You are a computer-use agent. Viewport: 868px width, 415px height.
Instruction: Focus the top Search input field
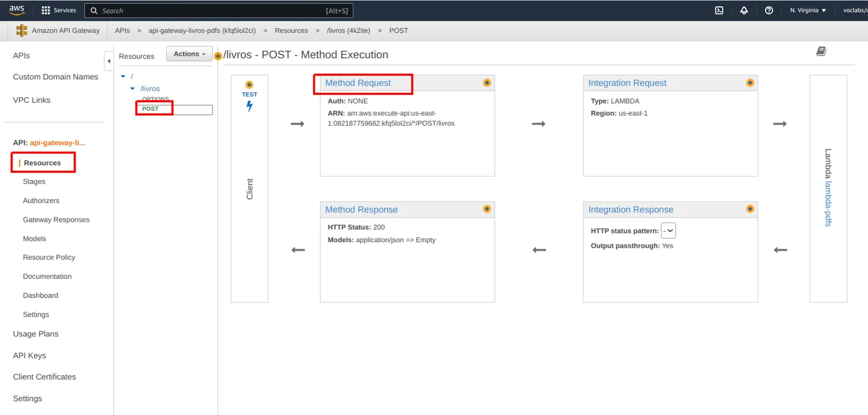pyautogui.click(x=219, y=11)
